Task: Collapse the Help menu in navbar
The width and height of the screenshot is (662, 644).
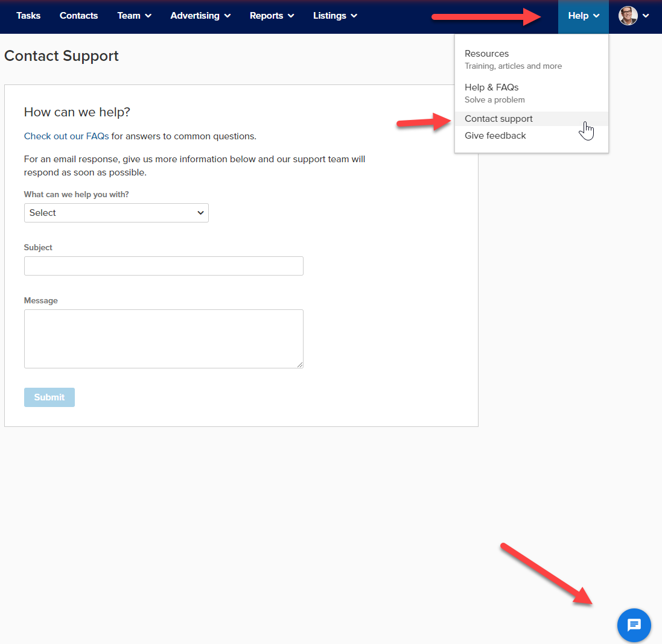Action: point(584,16)
